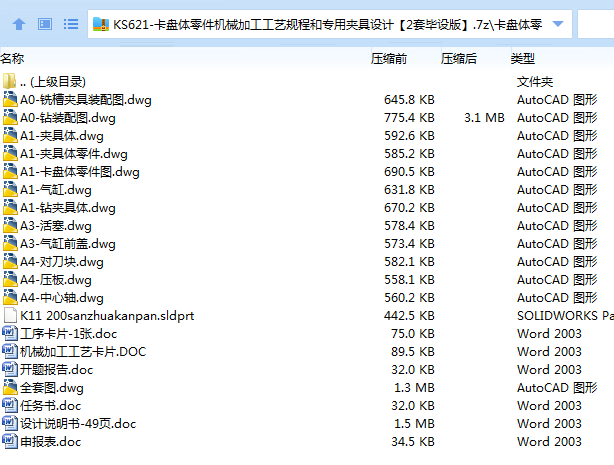Viewport: 614px width, 465px height.
Task: Select the 全套图.dwg file icon
Action: [x=10, y=387]
